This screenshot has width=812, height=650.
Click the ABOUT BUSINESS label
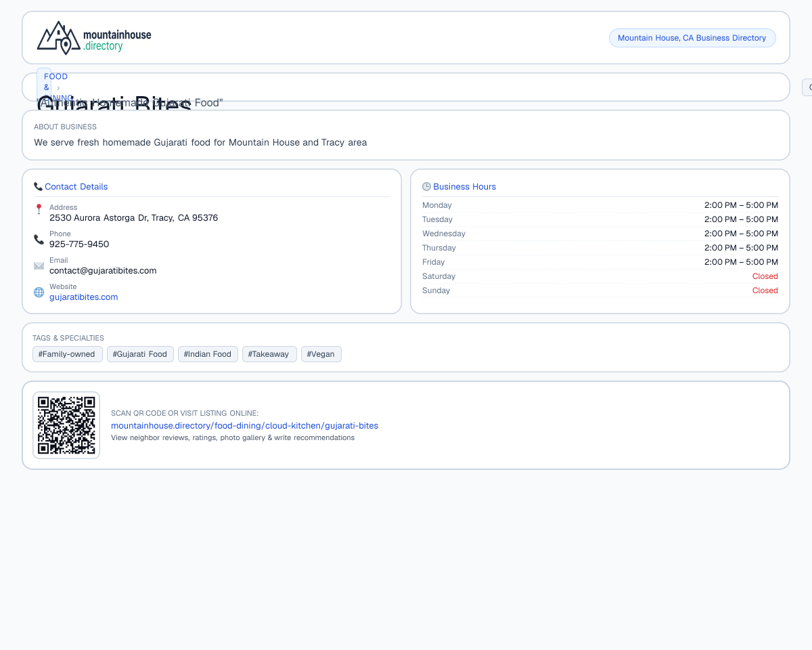click(x=65, y=127)
